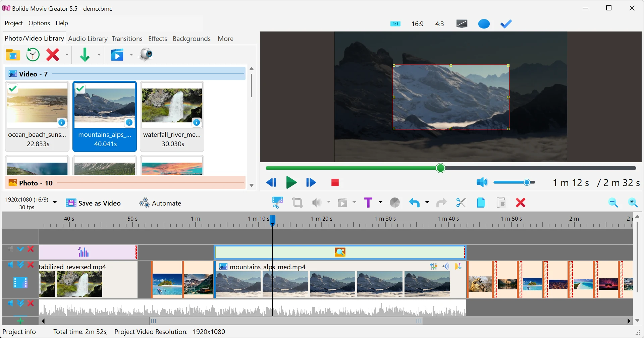Stop playback with red square
The image size is (644, 338).
click(x=335, y=182)
